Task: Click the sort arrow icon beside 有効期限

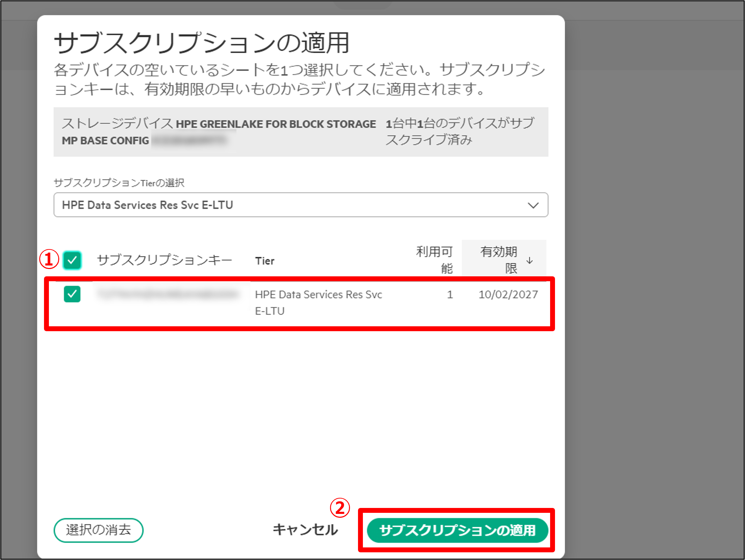Action: (x=529, y=260)
